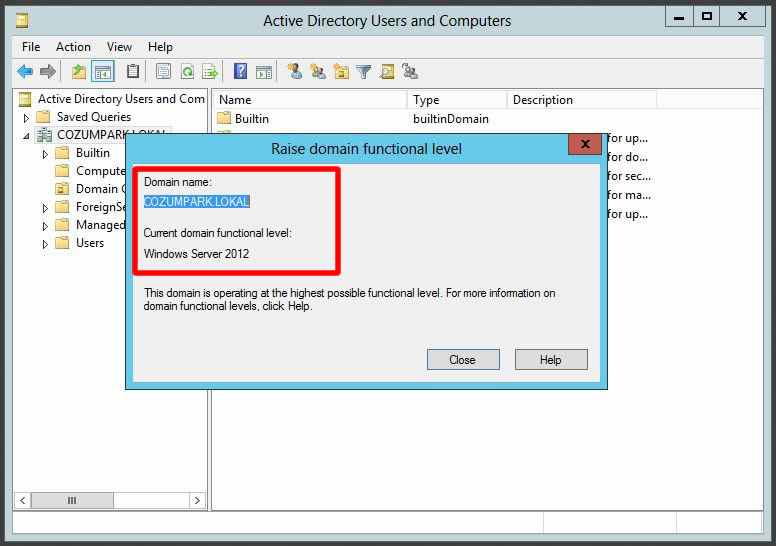Click the Back arrow toolbar icon
Screen dimensions: 776x546
click(25, 72)
